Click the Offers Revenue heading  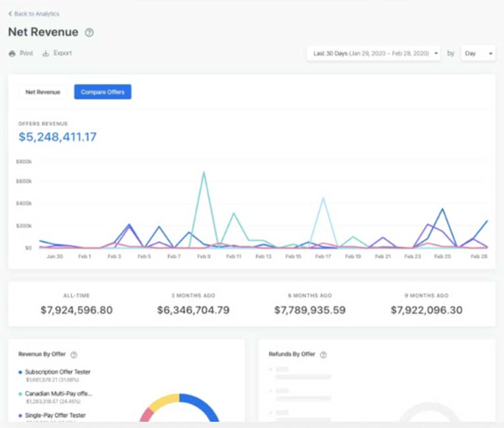43,124
